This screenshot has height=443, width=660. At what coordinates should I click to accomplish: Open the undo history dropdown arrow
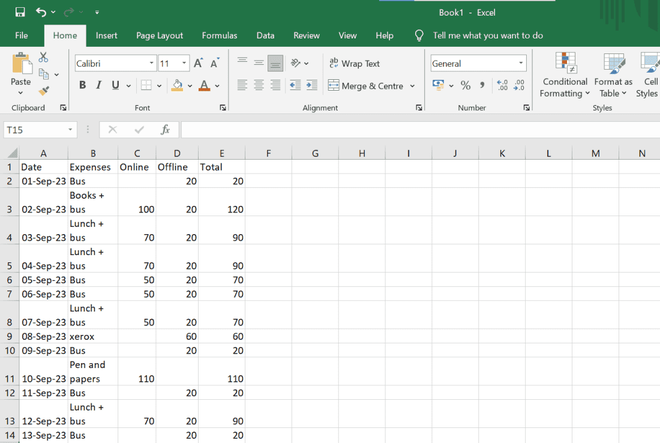click(53, 12)
